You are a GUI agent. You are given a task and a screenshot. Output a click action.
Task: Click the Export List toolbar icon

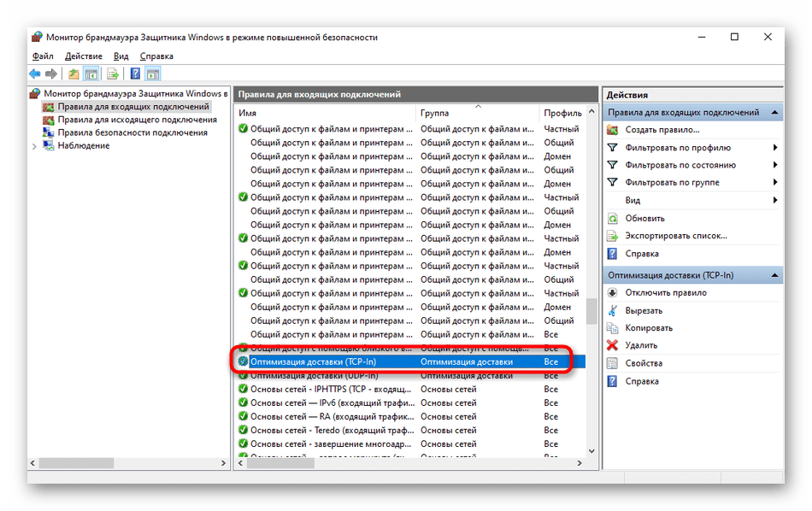[113, 74]
